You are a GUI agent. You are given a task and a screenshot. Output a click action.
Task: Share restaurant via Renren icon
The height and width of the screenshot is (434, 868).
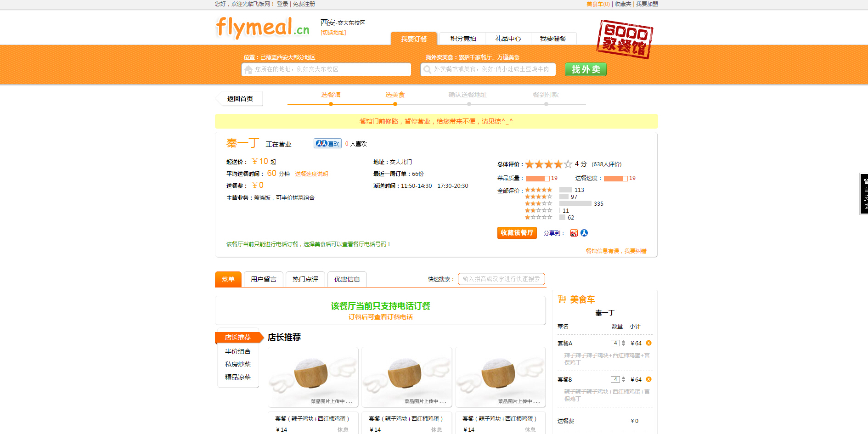(584, 233)
